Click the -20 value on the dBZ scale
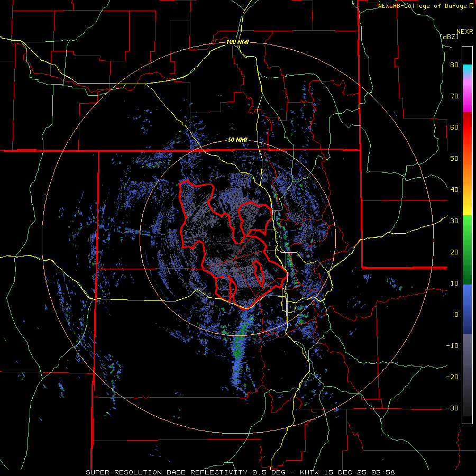Screen dimensions: 476x476 pyautogui.click(x=452, y=377)
